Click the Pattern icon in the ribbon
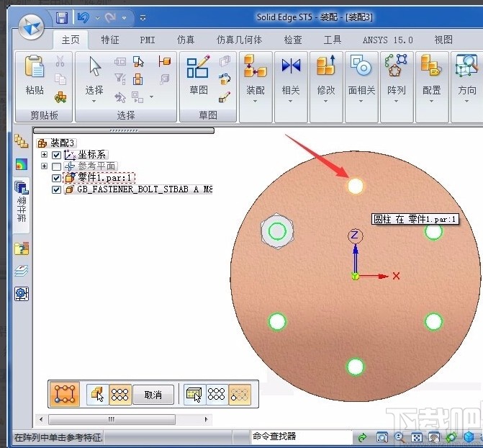483x448 pixels. (x=396, y=65)
